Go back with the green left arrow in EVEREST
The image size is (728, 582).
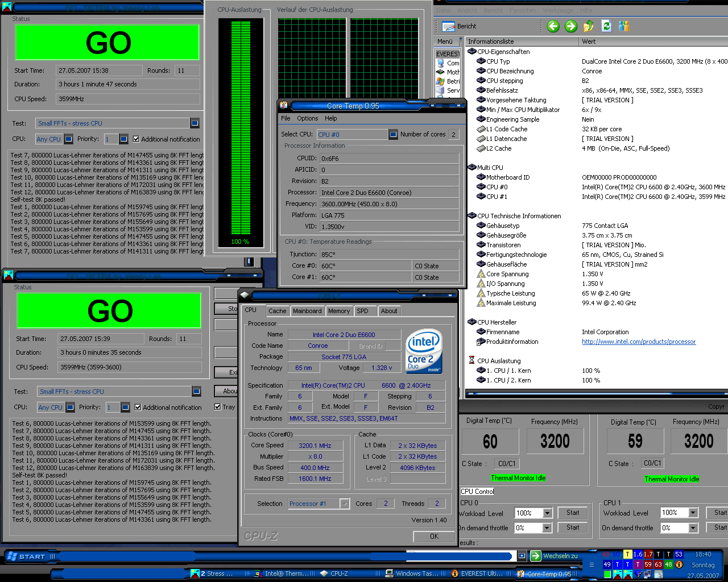pos(553,26)
